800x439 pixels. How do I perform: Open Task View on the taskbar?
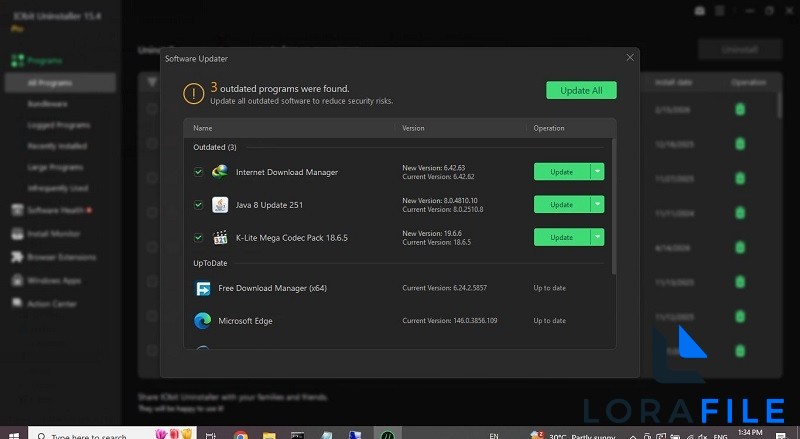coord(210,435)
